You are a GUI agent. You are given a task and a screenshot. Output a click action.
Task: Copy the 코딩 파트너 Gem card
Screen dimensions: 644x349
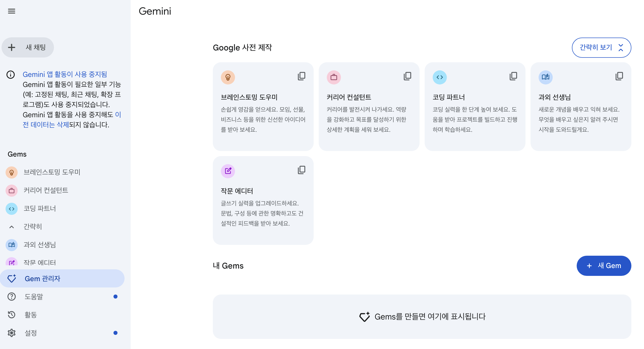point(513,76)
